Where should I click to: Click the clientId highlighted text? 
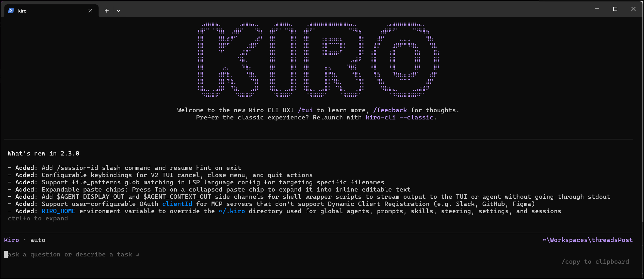tap(177, 204)
